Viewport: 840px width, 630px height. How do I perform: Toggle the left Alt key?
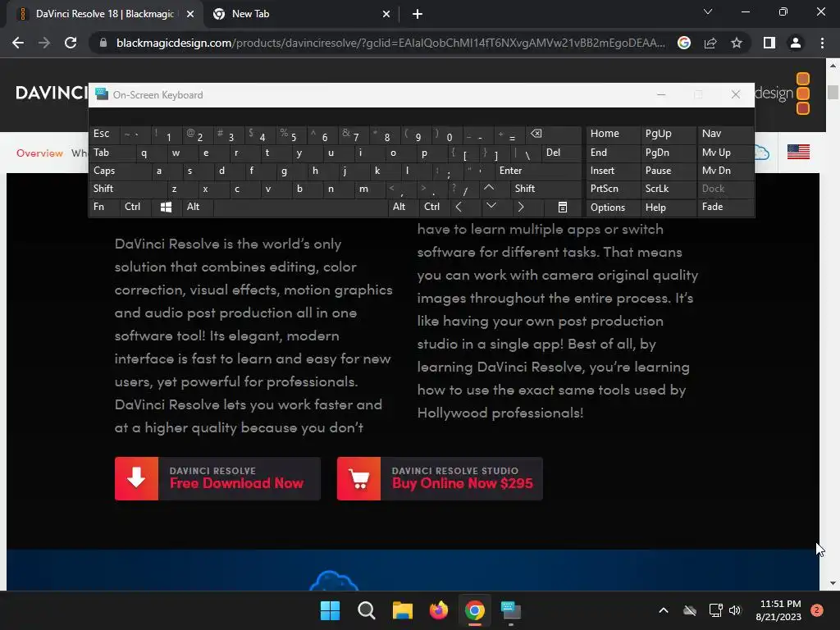tap(198, 208)
